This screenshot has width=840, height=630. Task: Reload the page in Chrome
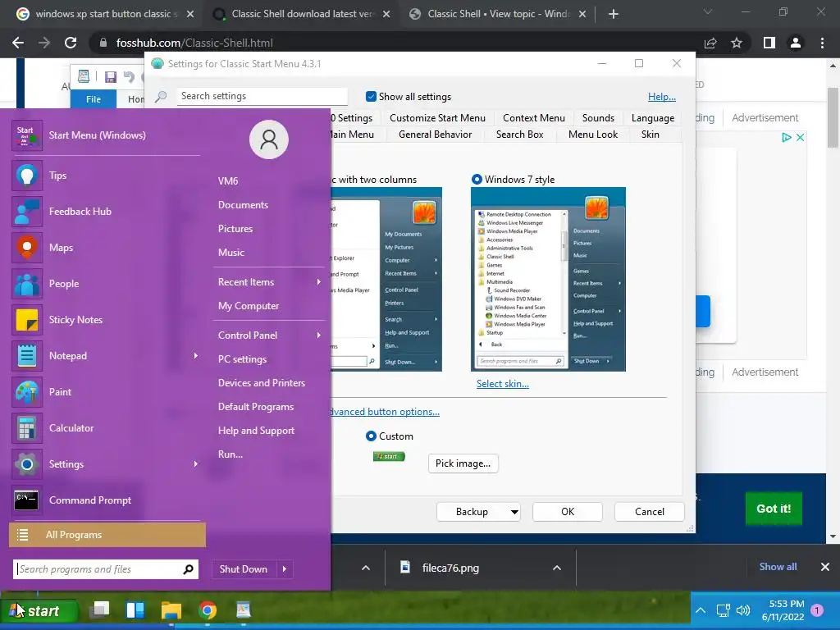(71, 43)
